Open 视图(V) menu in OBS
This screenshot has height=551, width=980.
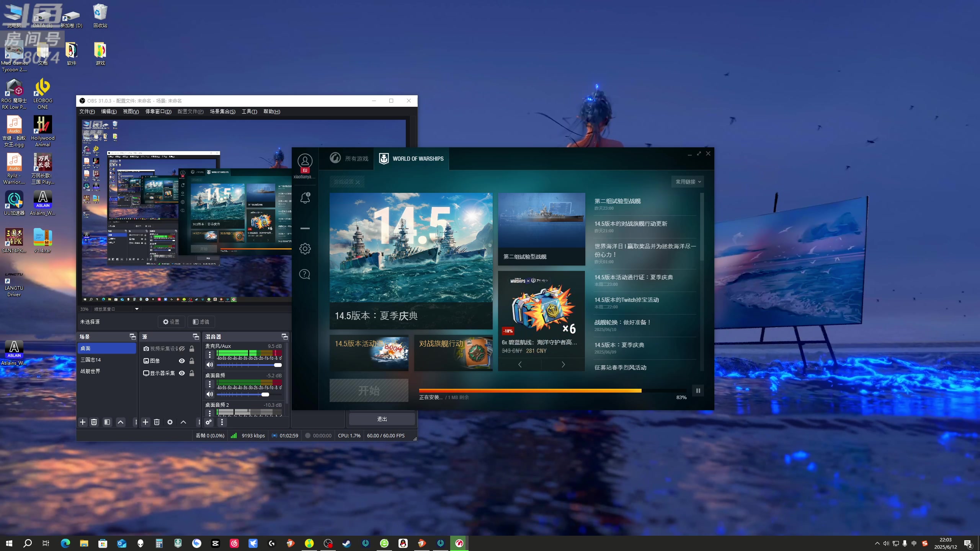click(x=131, y=111)
